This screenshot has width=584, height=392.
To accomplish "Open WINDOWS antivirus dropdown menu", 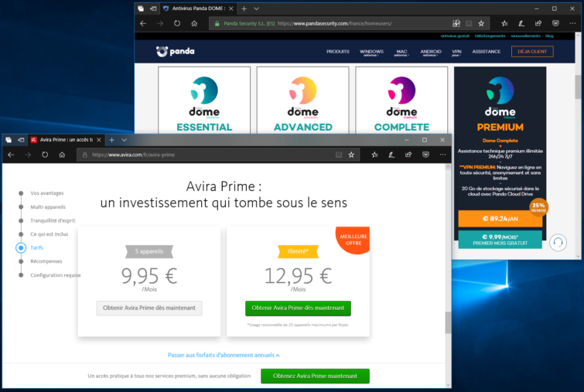I will click(x=371, y=53).
